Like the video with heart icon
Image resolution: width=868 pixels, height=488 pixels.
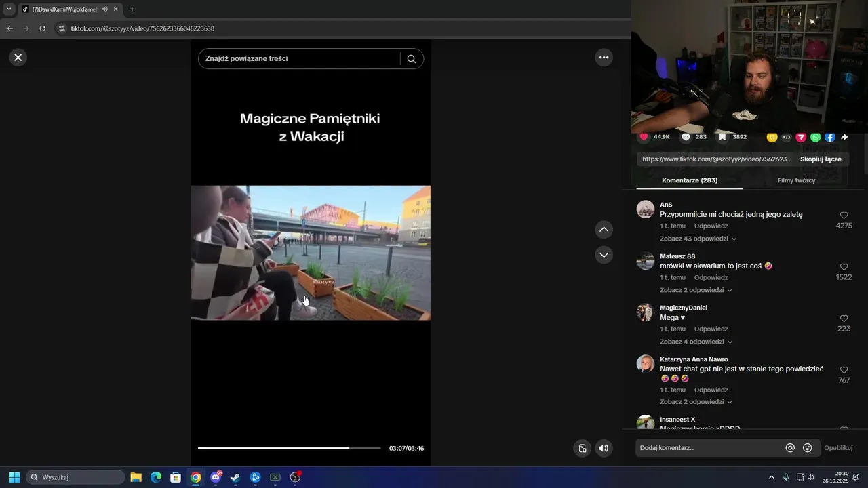(644, 137)
